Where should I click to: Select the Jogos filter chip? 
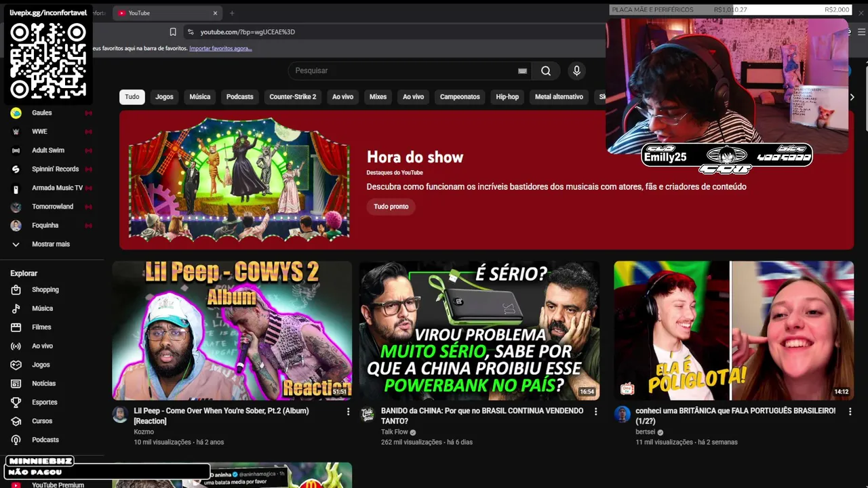coord(164,97)
